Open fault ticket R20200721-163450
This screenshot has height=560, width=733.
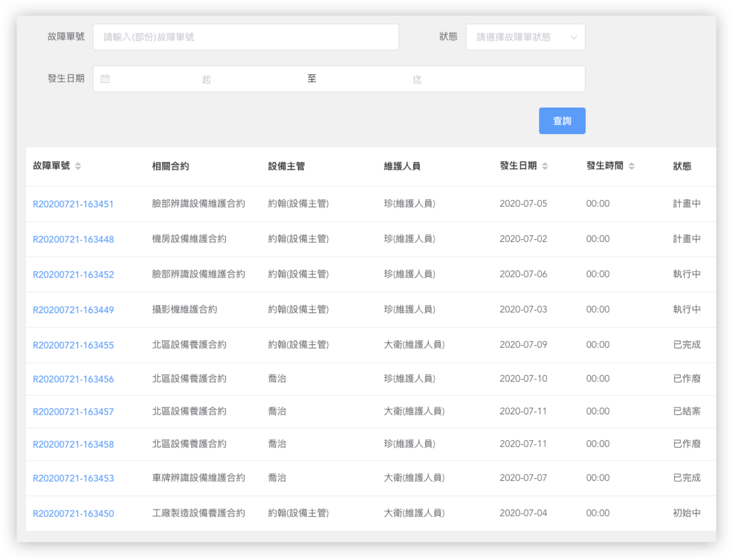click(73, 514)
